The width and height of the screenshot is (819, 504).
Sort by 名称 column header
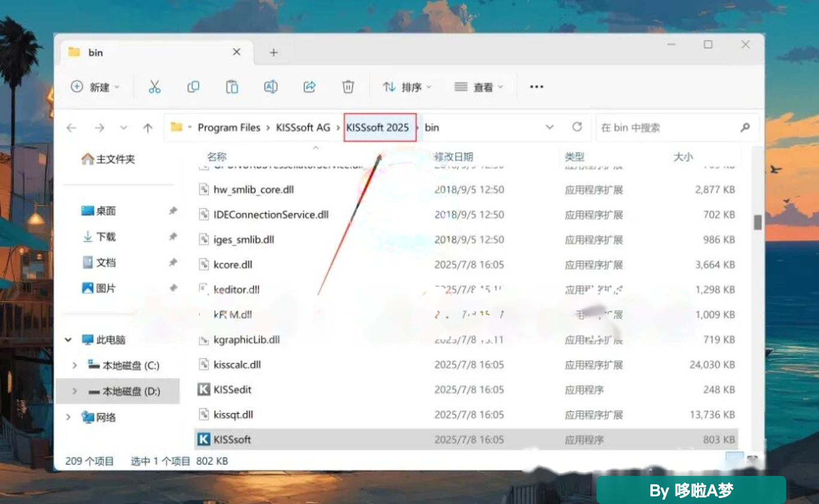[216, 157]
